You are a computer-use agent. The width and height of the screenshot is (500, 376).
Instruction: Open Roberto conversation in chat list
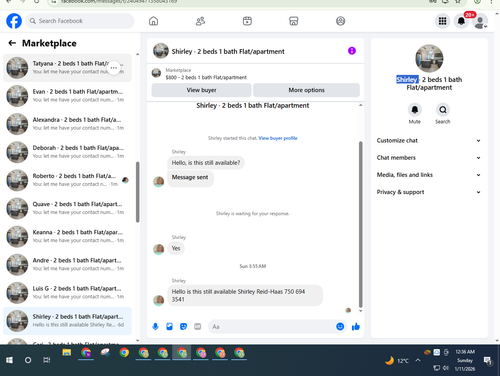coord(67,180)
